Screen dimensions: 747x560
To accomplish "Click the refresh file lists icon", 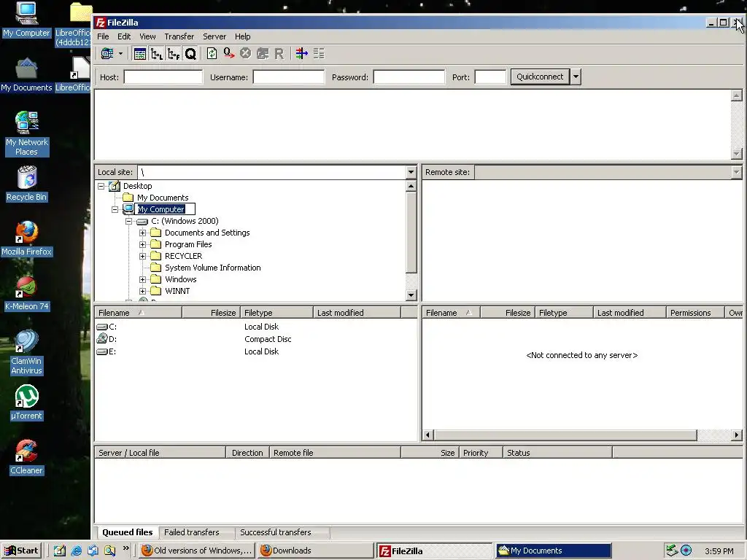I will pos(212,54).
